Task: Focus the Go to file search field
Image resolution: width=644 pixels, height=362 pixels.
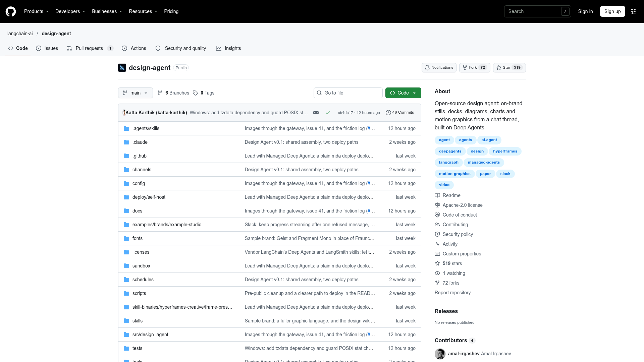Action: (x=348, y=93)
